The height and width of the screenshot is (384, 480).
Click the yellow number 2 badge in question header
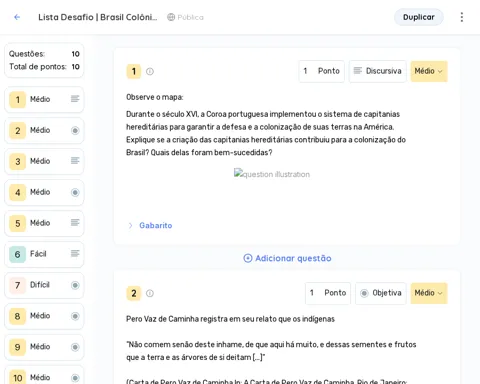(x=134, y=293)
